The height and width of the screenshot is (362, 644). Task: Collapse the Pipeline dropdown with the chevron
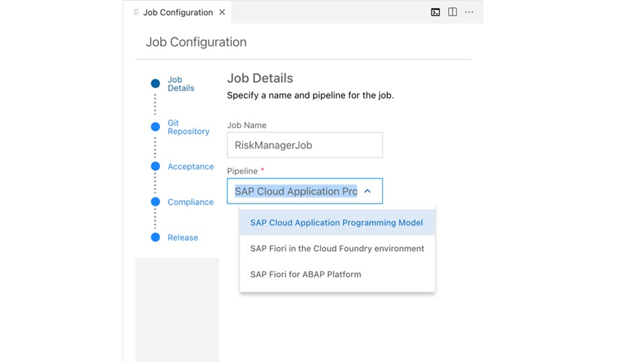(x=367, y=191)
